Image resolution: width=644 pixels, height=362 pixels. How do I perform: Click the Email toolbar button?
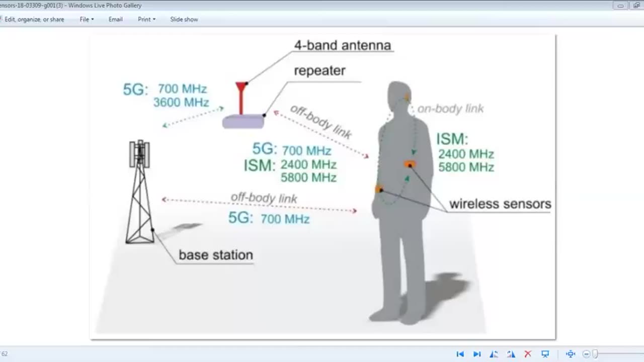coord(115,19)
